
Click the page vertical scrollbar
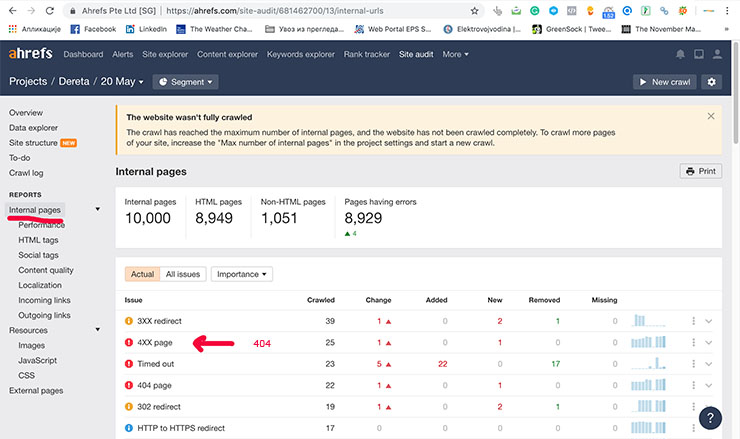735,92
